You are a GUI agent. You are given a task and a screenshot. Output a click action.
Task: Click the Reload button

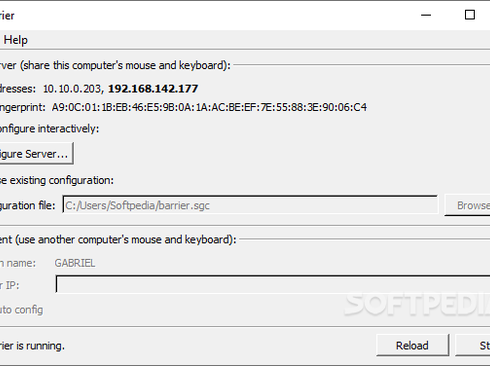click(x=412, y=346)
